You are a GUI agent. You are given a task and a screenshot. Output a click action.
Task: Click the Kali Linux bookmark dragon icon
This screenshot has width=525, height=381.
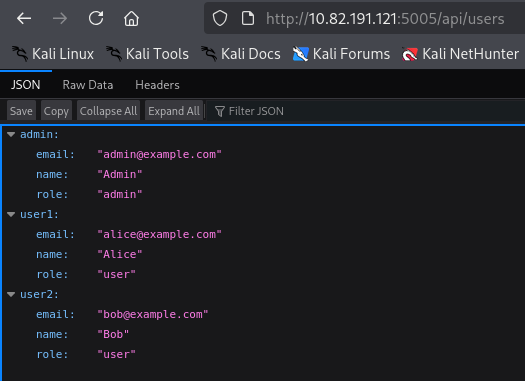coord(20,54)
